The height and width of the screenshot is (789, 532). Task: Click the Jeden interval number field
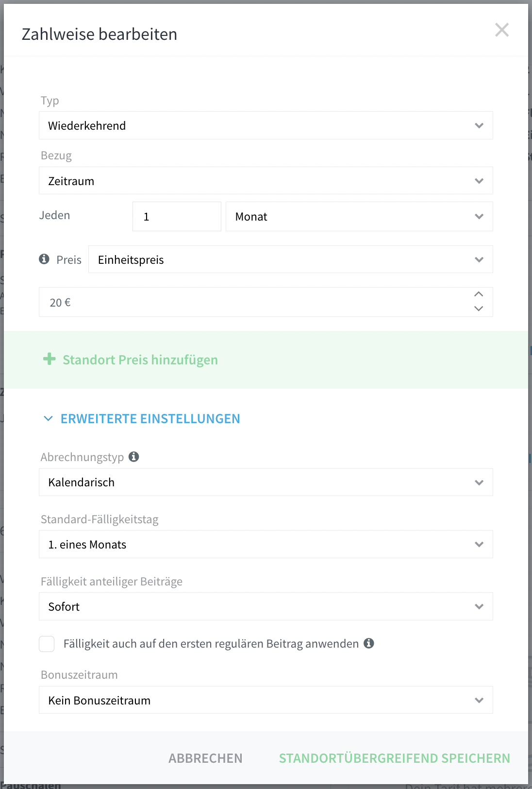point(177,216)
